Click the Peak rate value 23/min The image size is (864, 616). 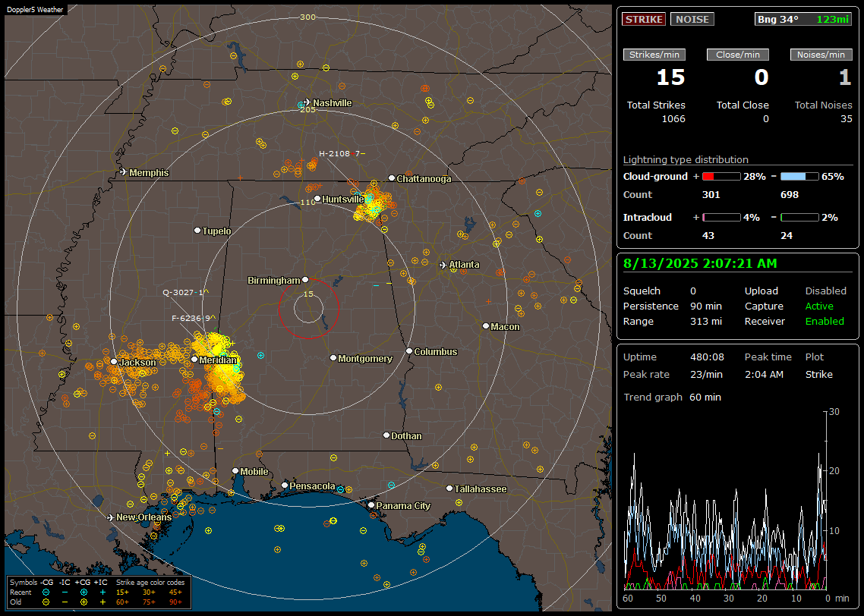(707, 374)
